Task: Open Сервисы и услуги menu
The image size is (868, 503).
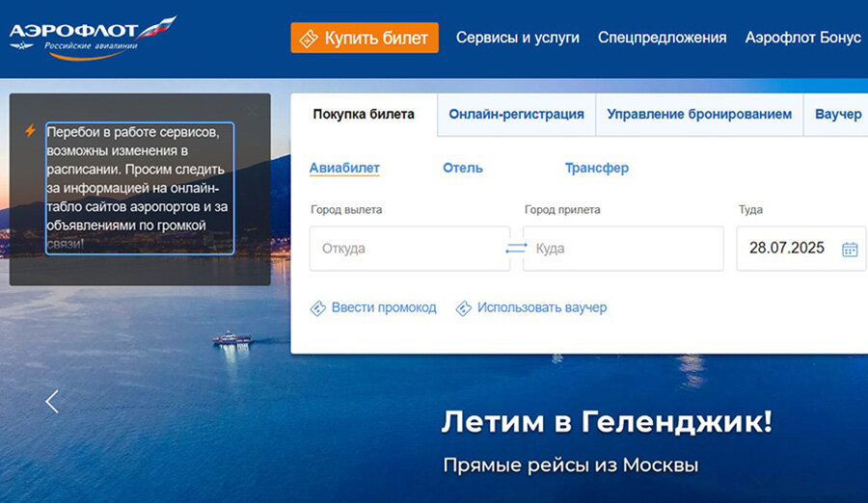Action: 518,38
